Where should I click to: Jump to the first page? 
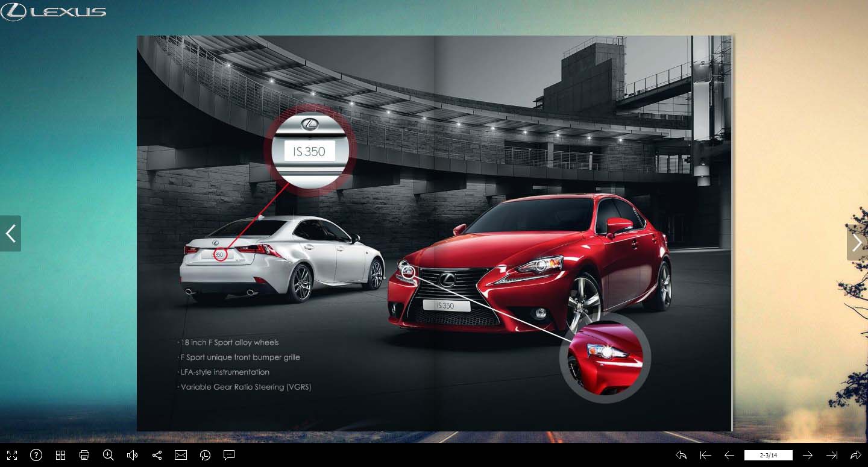click(705, 455)
